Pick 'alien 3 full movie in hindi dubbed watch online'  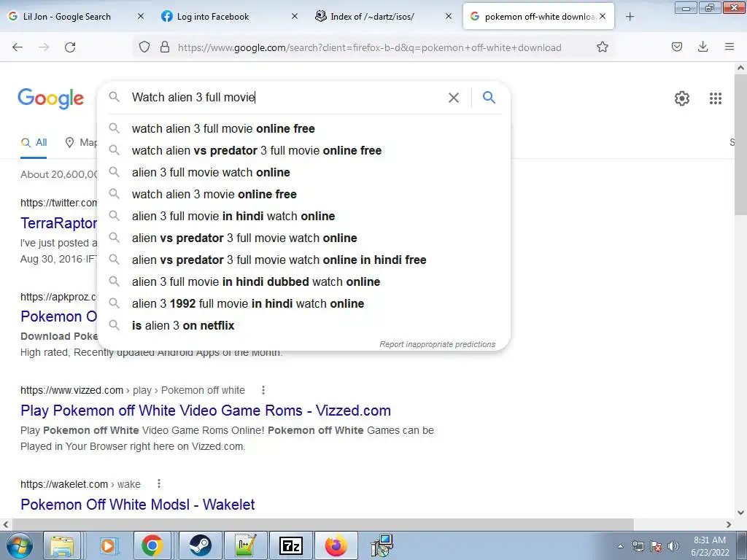(304, 282)
